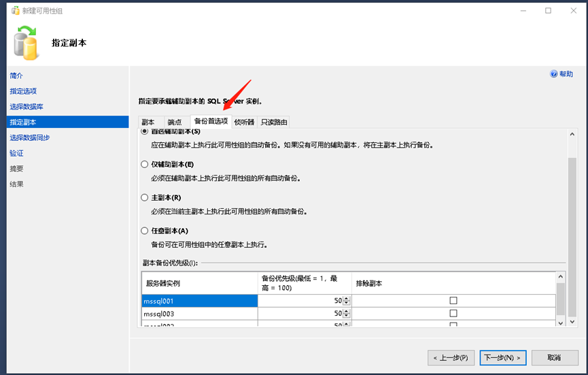
Task: Decrease backup priority for mssql001
Action: tap(347, 304)
